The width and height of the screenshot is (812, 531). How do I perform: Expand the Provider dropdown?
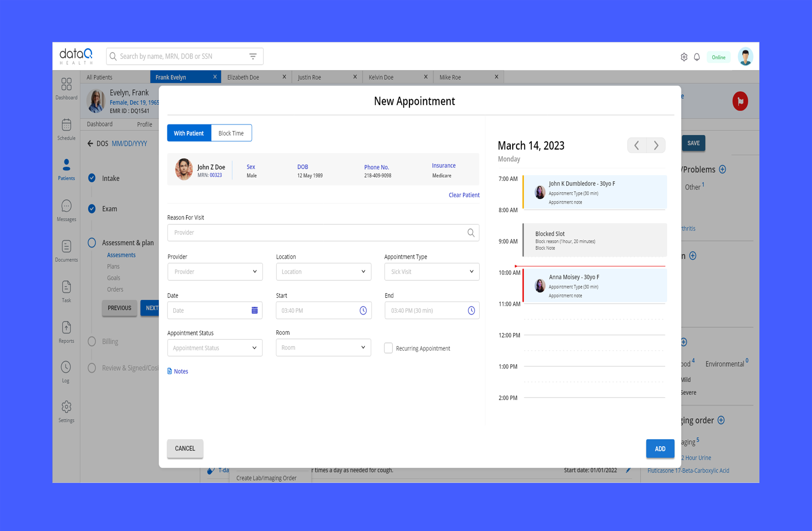(x=215, y=272)
